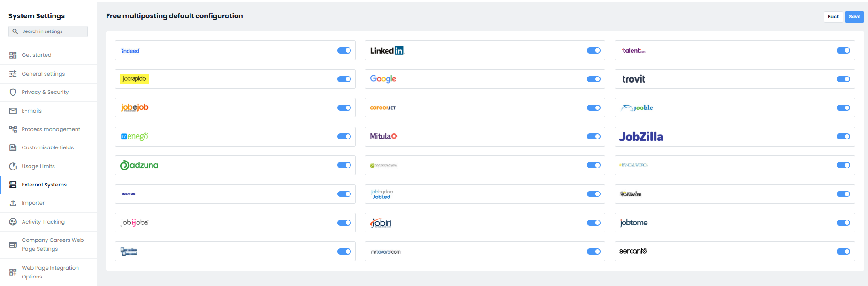Toggle the Jobatus switch
Viewport: 868px width, 286px height.
click(344, 194)
